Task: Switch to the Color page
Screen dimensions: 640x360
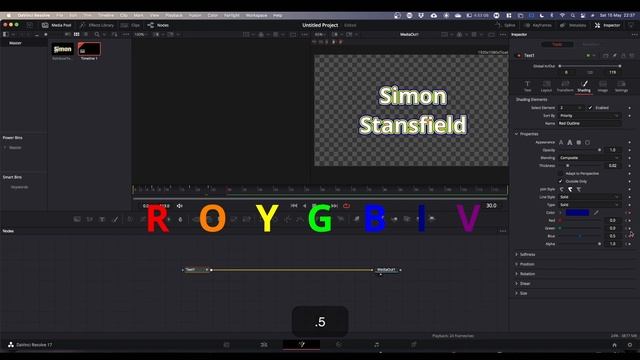Action: (338, 344)
